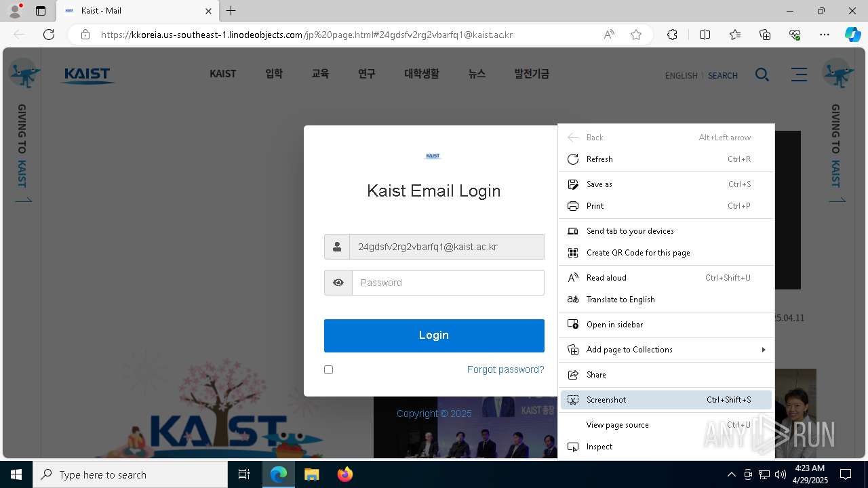868x488 pixels.
Task: Open the 뉴스 navigation menu
Action: click(477, 74)
